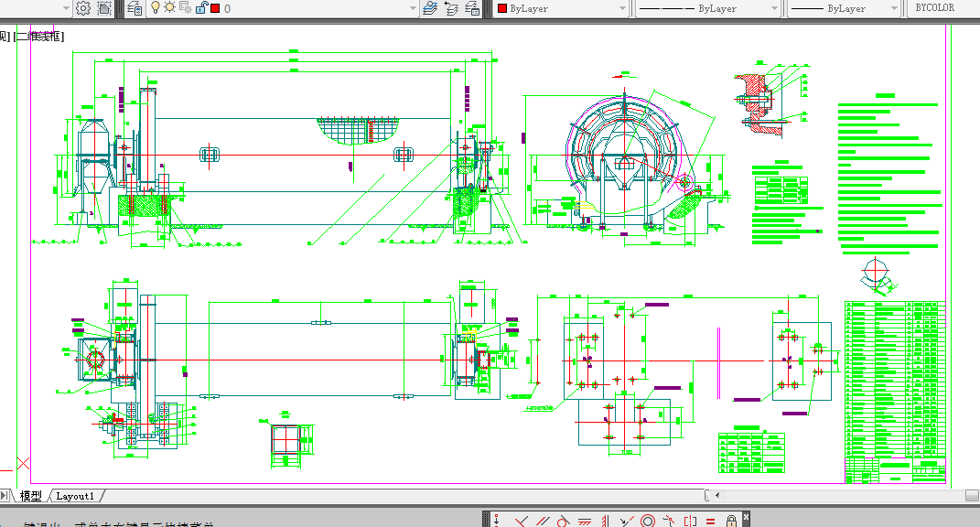Open the ByLayer color control dropdown
Viewport: 980px width, 527px height.
(622, 8)
